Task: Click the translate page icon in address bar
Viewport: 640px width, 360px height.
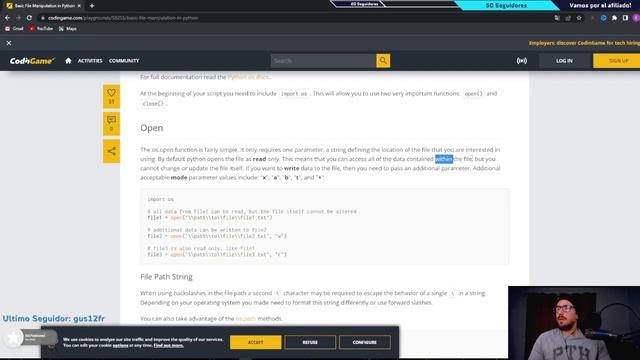Action: click(x=557, y=18)
